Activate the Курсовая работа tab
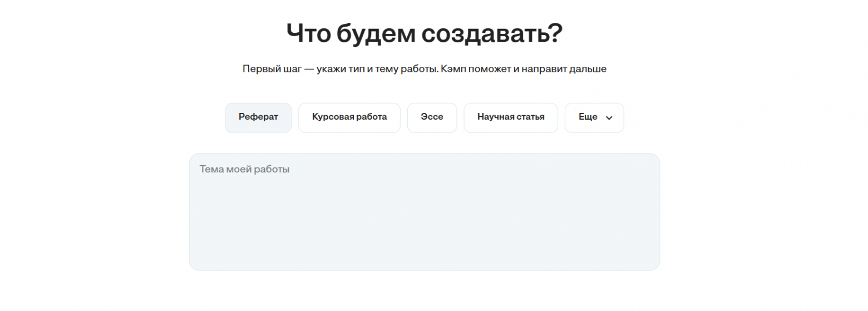Viewport: 868px width, 311px height. tap(349, 117)
